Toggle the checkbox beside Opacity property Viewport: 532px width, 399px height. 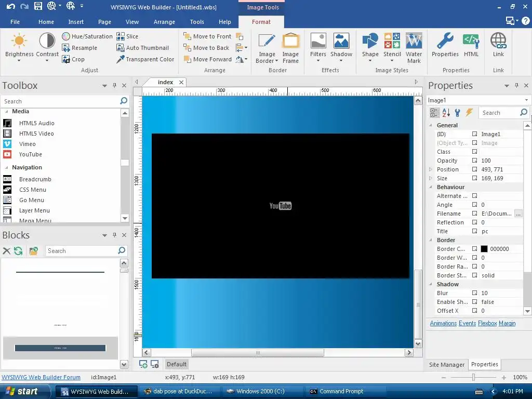pyautogui.click(x=474, y=161)
